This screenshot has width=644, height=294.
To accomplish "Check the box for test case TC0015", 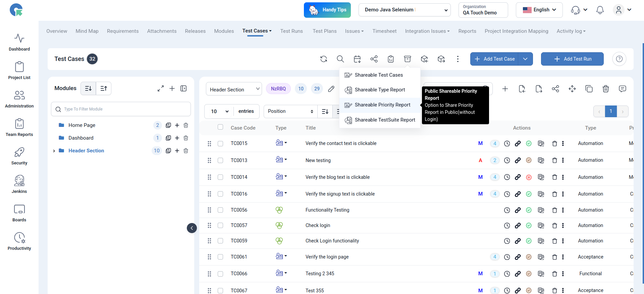I will [220, 144].
